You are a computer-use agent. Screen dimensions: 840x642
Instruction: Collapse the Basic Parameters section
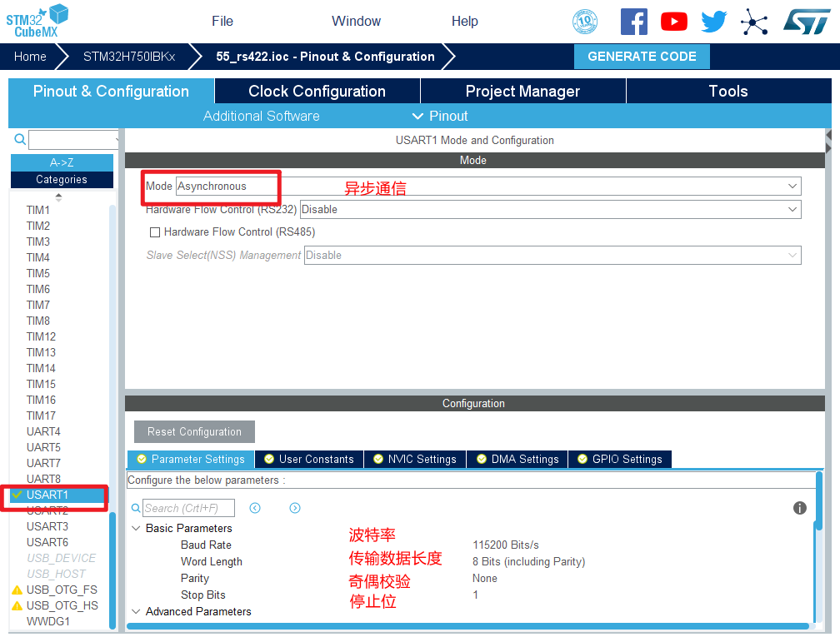click(136, 529)
